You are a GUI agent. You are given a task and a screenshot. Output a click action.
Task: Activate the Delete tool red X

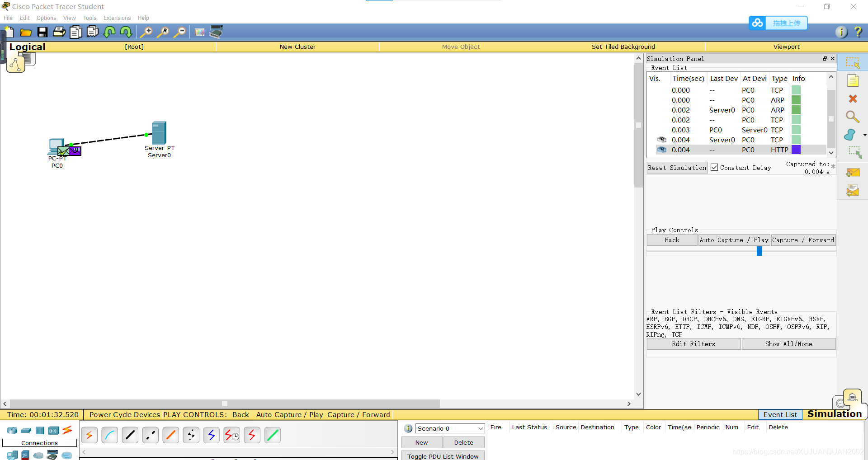[853, 99]
